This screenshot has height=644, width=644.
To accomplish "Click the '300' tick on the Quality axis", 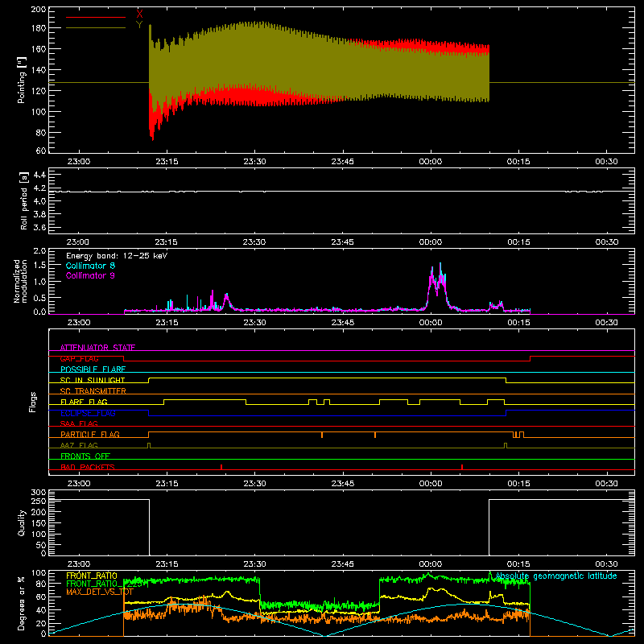I will tap(39, 492).
